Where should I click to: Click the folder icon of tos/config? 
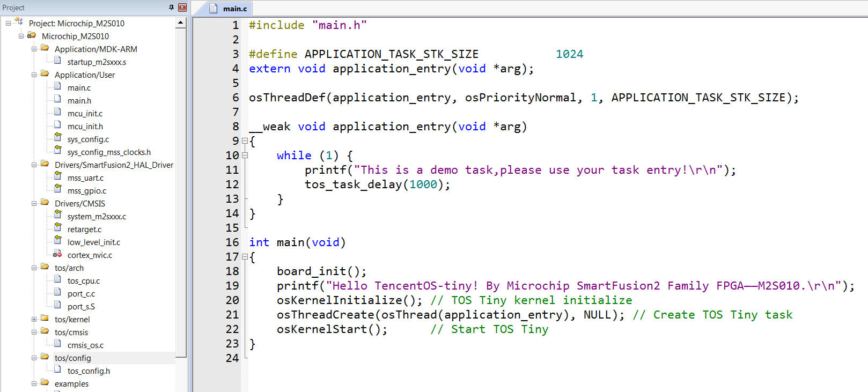(x=45, y=357)
